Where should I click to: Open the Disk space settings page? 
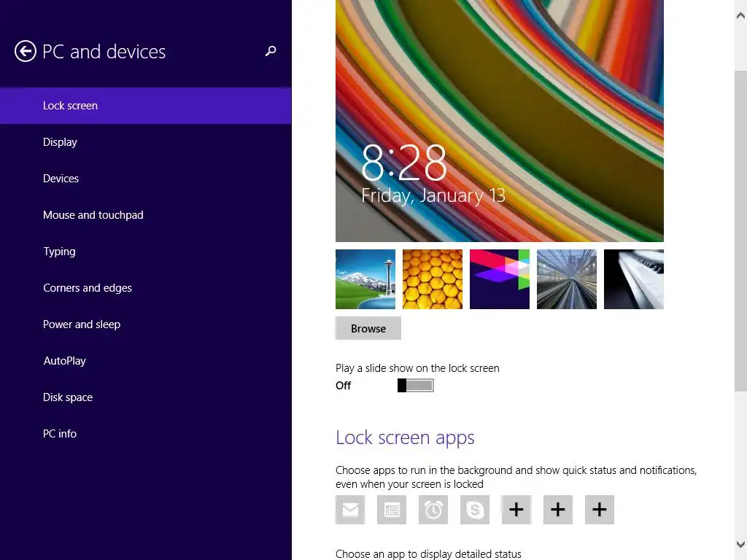pyautogui.click(x=146, y=397)
